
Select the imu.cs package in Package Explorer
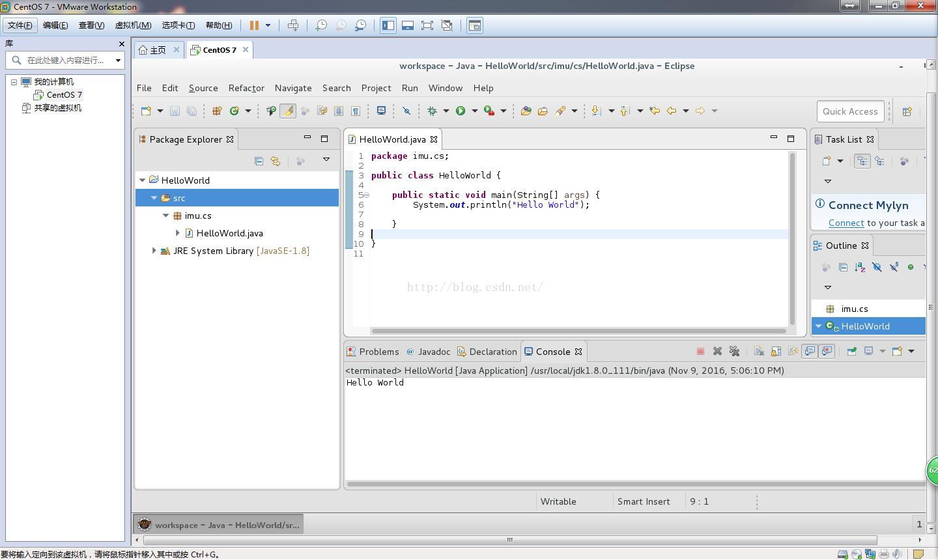197,216
